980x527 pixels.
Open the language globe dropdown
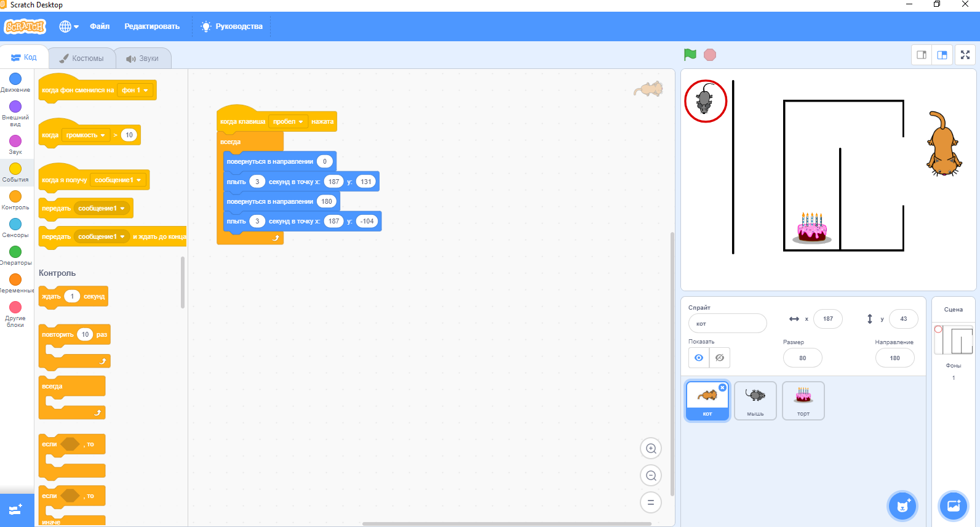tap(69, 26)
